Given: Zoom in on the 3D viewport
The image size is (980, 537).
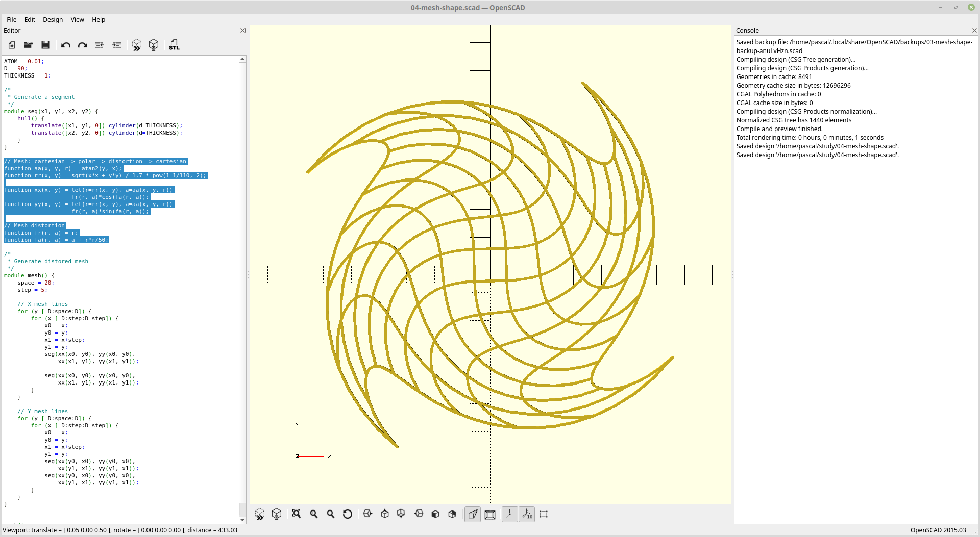Looking at the screenshot, I should coord(313,514).
